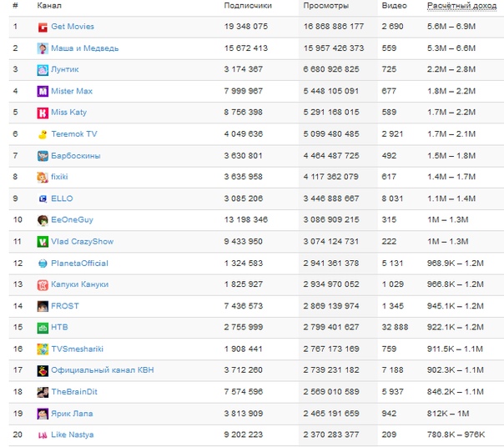
Task: Click the Расчётный доход column header
Action: pos(461,6)
